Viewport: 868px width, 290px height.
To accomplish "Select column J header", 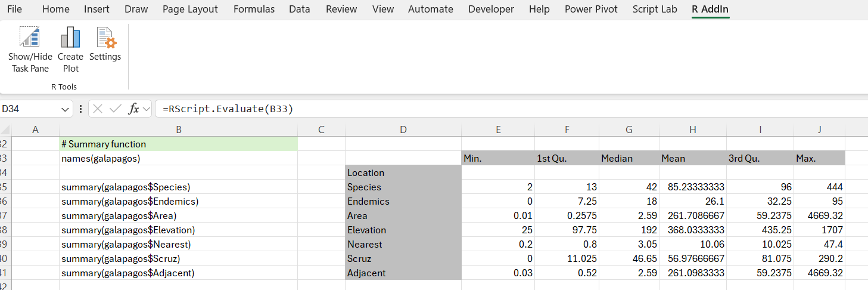I will pyautogui.click(x=820, y=129).
